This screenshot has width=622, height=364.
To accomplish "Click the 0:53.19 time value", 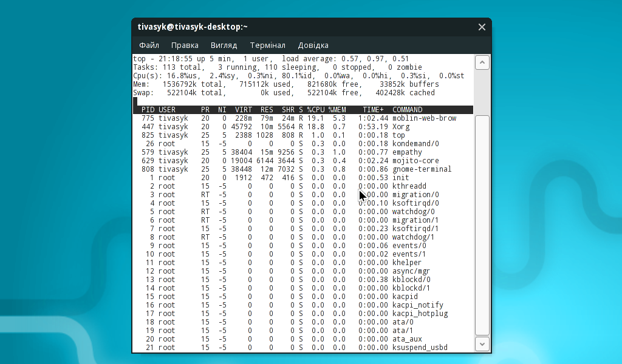I will coord(374,127).
